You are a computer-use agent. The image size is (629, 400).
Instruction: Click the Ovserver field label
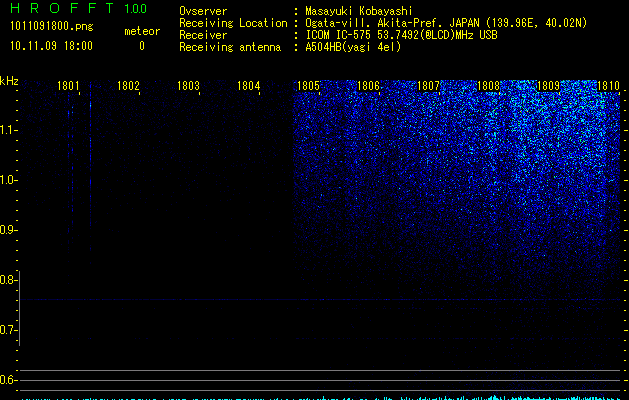[203, 11]
